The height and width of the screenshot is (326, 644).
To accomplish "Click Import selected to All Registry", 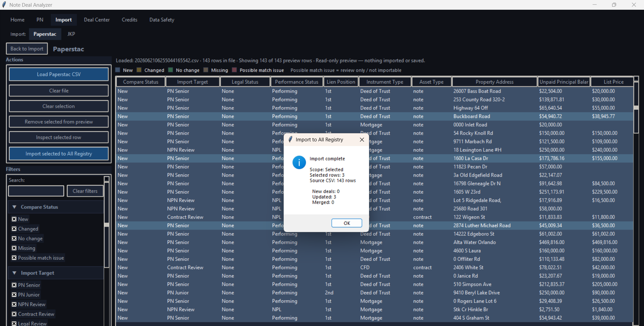I will (x=59, y=153).
